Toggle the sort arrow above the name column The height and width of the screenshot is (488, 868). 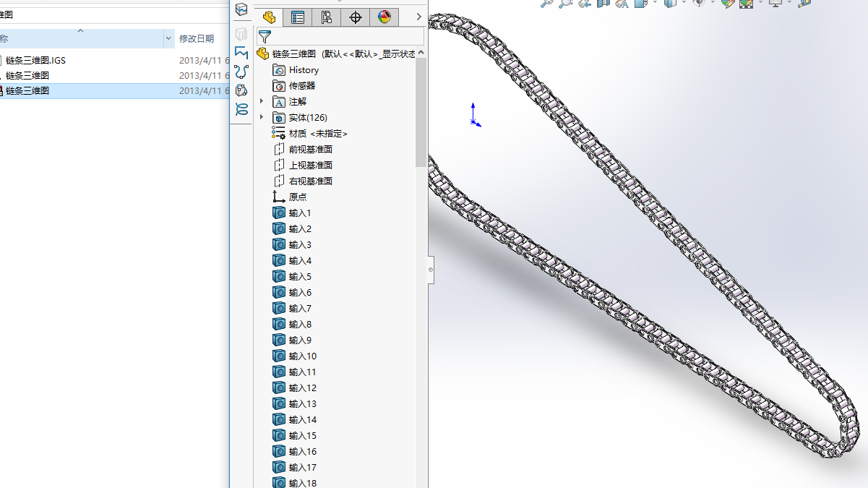(x=80, y=31)
